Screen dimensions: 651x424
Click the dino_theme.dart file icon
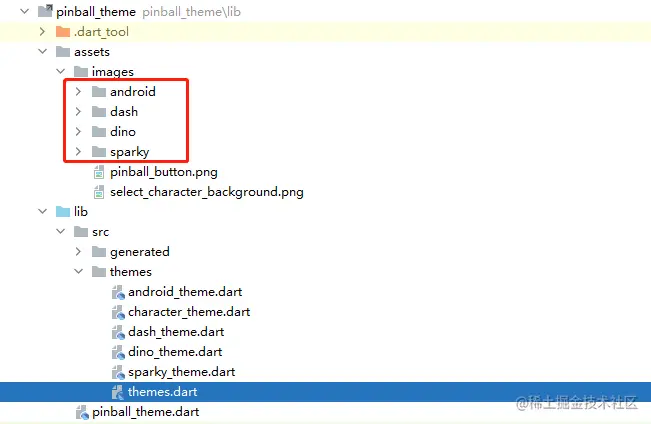118,352
